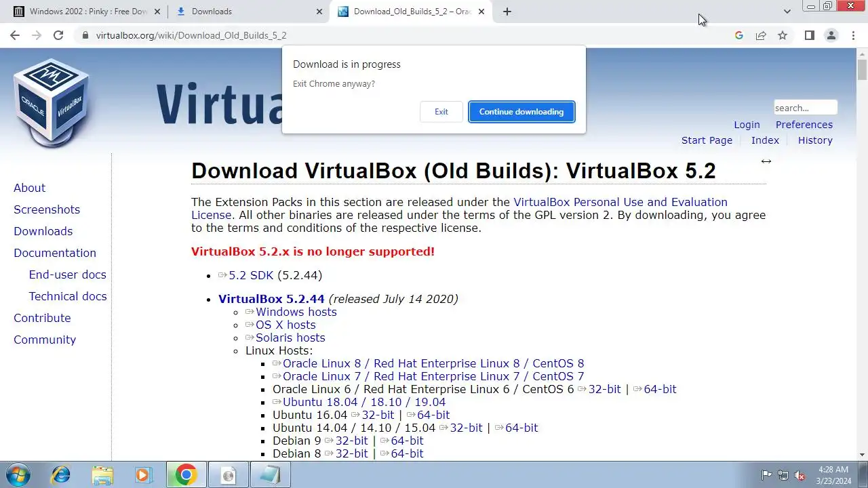
Task: Click the VirtualBox 5.2.44 heading link
Action: pyautogui.click(x=271, y=299)
